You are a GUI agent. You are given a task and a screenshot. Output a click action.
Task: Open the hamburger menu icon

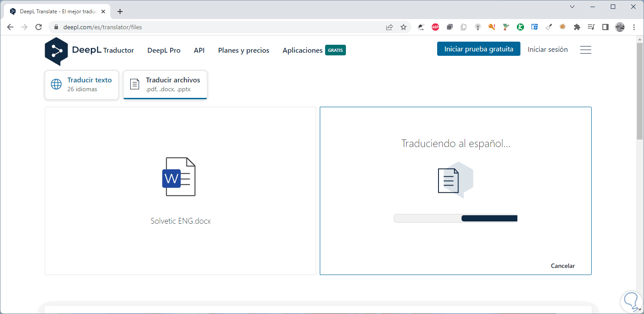[586, 50]
